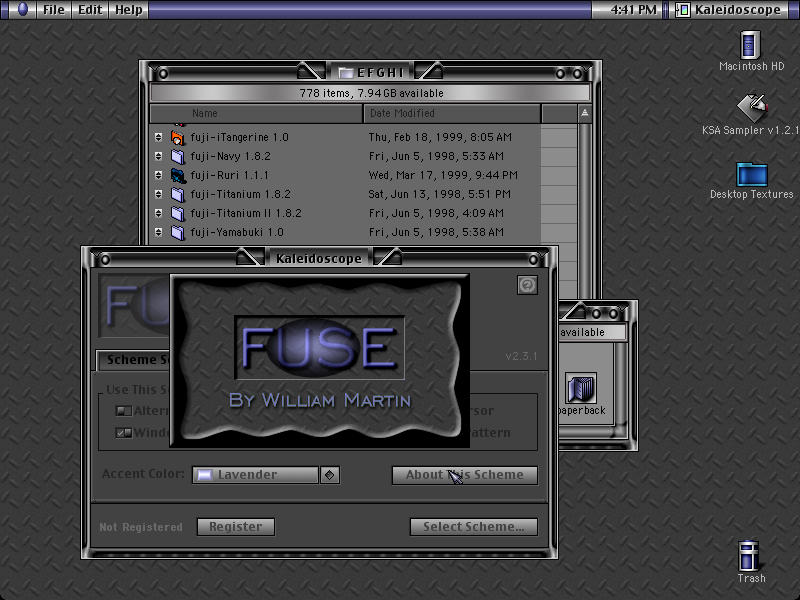Screen dimensions: 800x600
Task: Select the text fuji-Titanium II 1.8.2
Action: 246,213
